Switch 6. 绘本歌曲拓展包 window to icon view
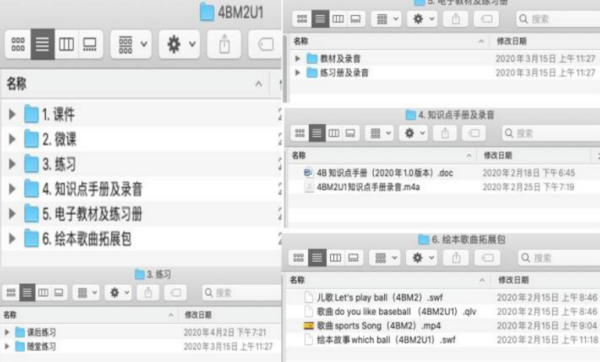 click(298, 258)
